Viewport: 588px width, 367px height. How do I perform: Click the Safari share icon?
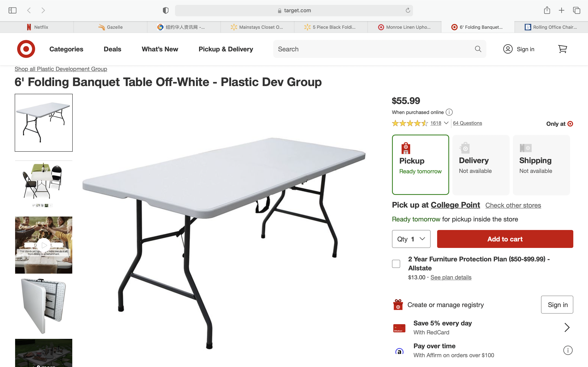547,10
